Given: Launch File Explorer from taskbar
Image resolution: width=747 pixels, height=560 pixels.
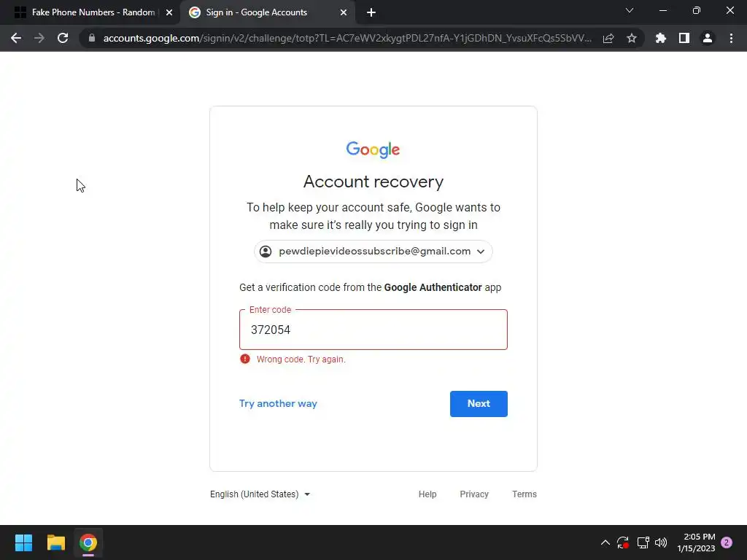Looking at the screenshot, I should coord(55,542).
